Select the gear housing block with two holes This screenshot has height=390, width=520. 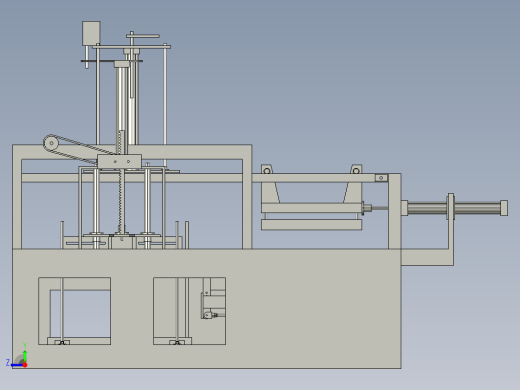click(119, 162)
